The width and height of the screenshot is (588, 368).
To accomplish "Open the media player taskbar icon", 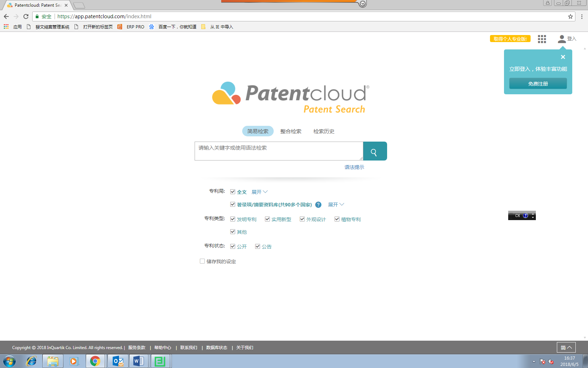I will pos(74,361).
